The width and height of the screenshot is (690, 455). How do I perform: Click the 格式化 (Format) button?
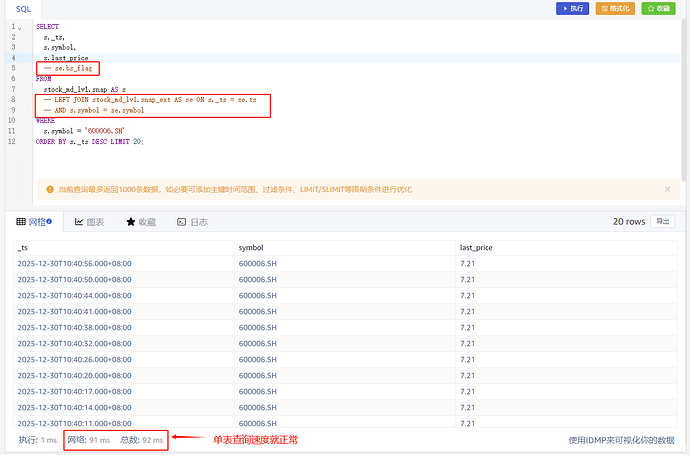coord(615,8)
